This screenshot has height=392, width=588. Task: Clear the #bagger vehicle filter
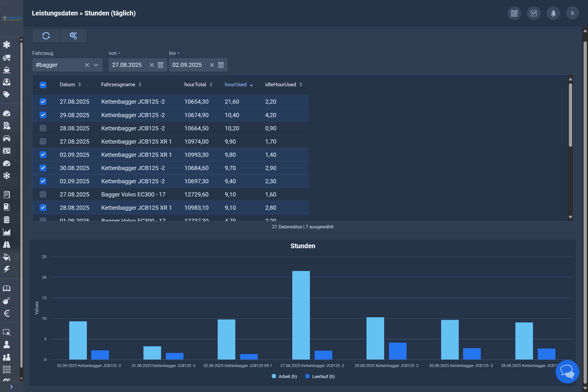tap(87, 65)
